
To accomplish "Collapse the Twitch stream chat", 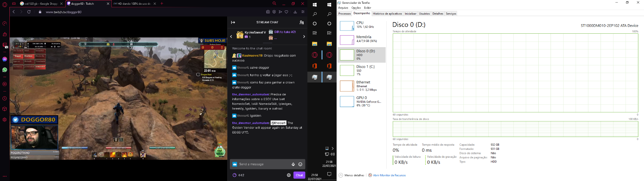I will 233,22.
